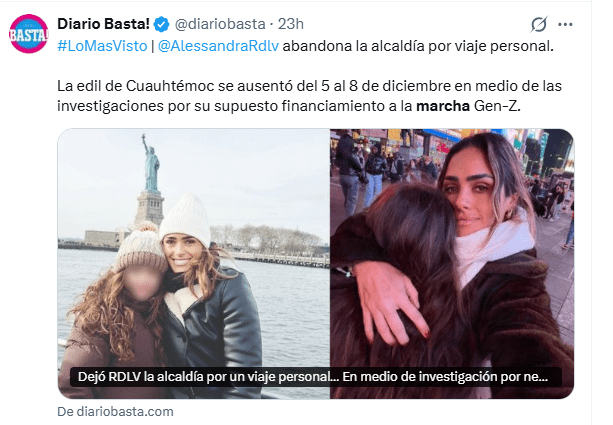
Task: Open the three-dot more options menu
Action: [x=565, y=24]
